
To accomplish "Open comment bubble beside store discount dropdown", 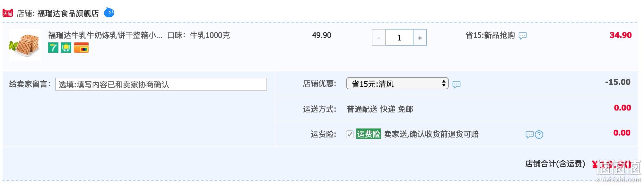I will 457,84.
